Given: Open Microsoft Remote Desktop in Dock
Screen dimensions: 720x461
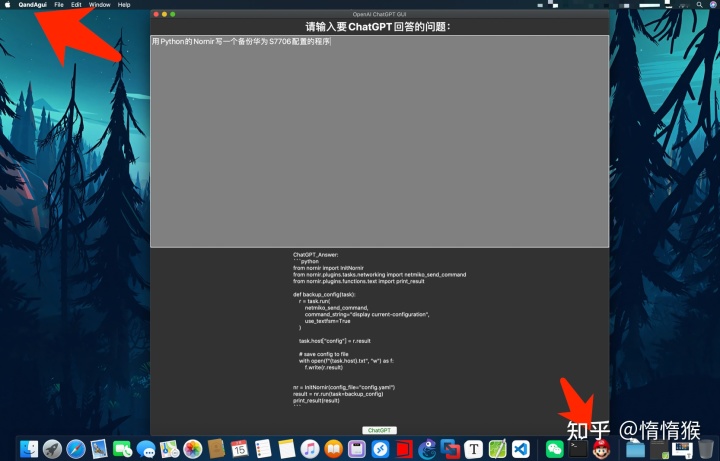Looking at the screenshot, I should click(380, 449).
